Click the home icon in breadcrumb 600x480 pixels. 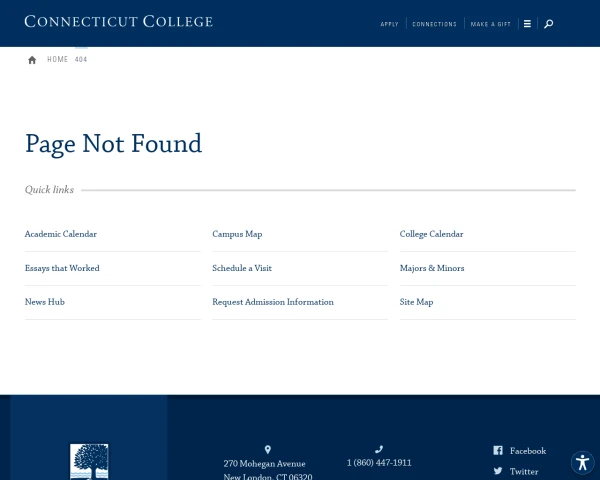point(32,60)
